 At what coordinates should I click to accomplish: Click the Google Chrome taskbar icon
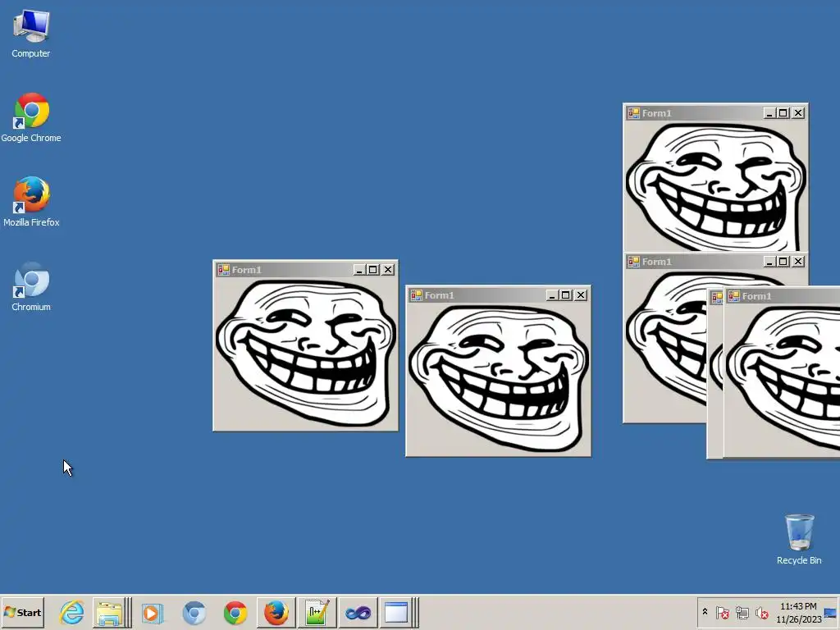(235, 612)
